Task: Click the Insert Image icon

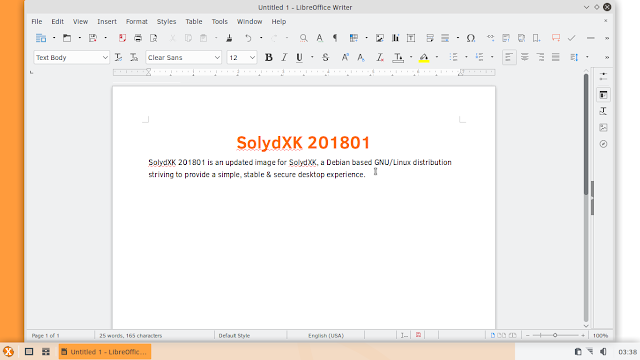Action: click(380, 38)
